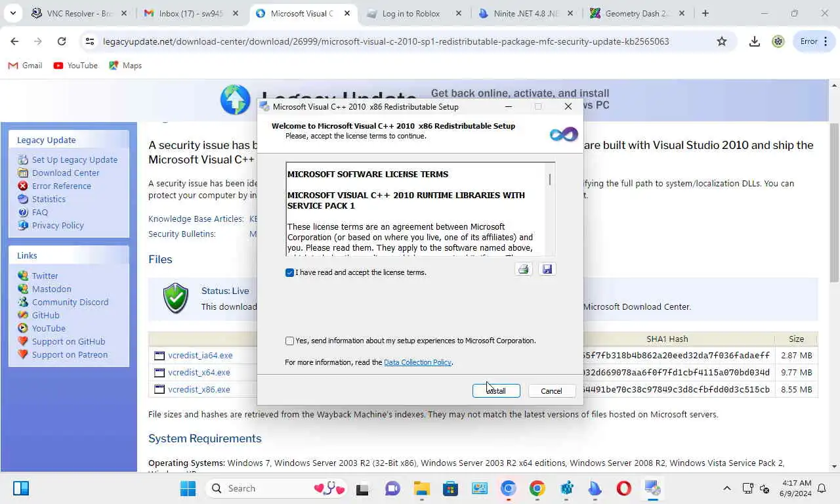
Task: Switch to the Inbox (17) Gmail tab
Action: click(x=192, y=13)
